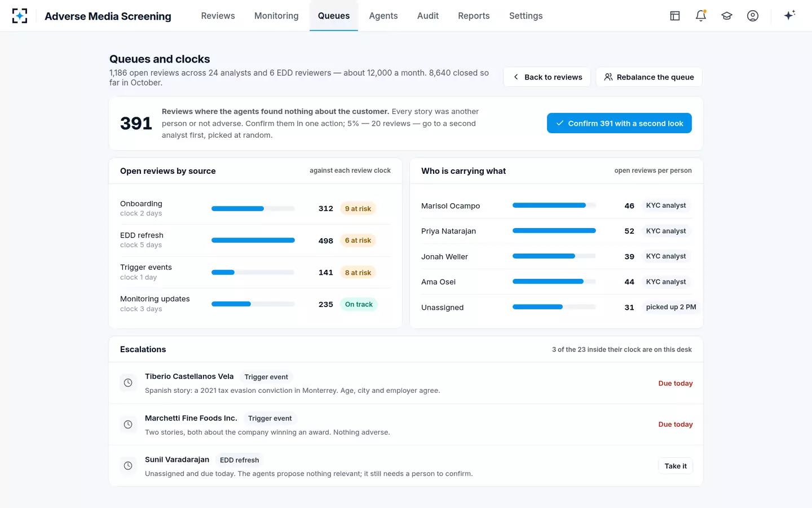Image resolution: width=812 pixels, height=508 pixels.
Task: Open the sparkle AI assistant icon
Action: [789, 15]
